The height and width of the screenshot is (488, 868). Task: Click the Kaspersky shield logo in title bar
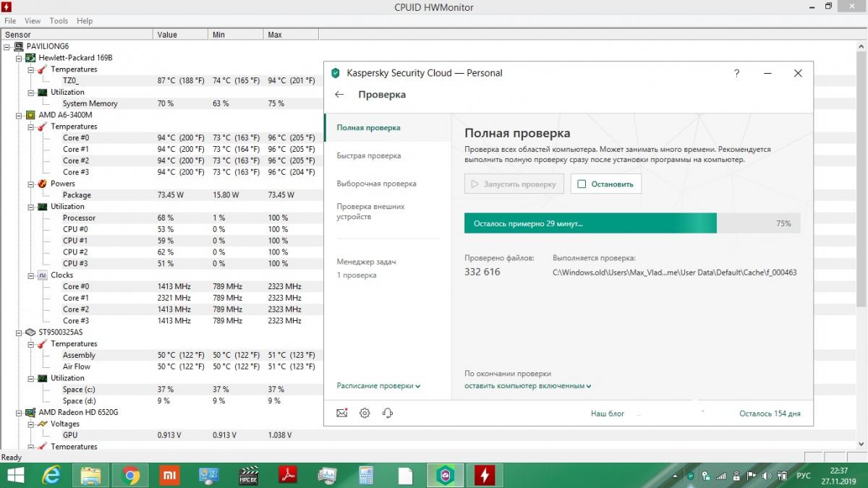click(x=335, y=73)
